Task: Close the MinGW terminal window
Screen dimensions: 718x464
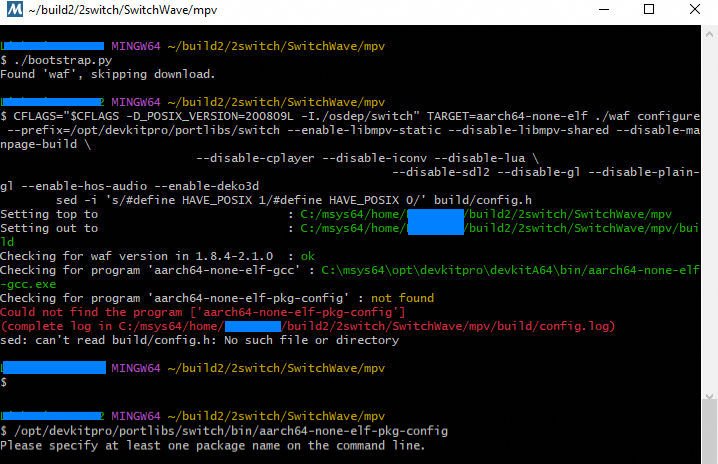Action: coord(695,10)
